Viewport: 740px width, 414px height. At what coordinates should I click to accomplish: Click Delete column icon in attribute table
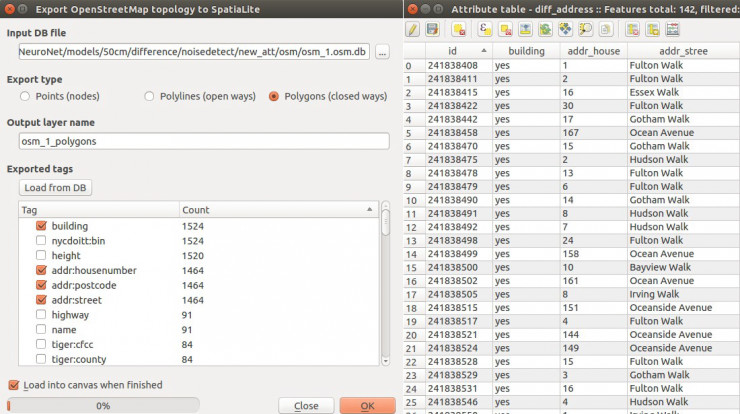click(632, 29)
